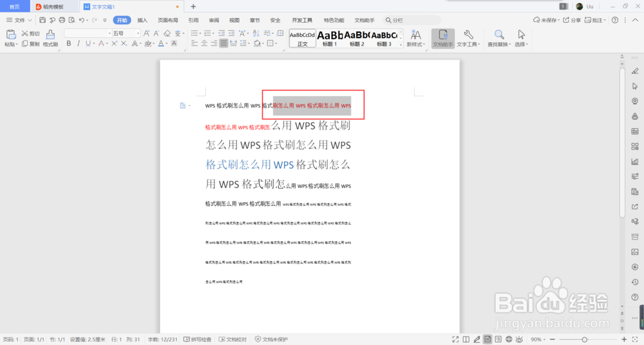Viewport: 644px width, 345px height.
Task: Click the eye-protection mode icon in status bar
Action: (x=520, y=339)
